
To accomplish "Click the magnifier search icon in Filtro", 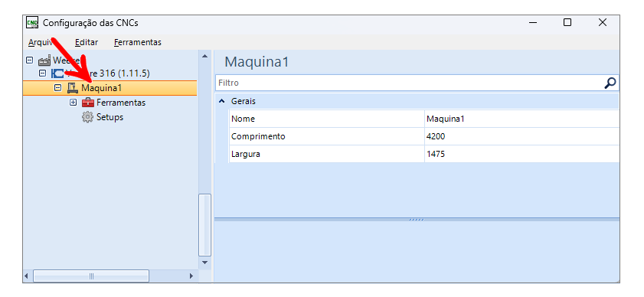I will click(x=610, y=83).
